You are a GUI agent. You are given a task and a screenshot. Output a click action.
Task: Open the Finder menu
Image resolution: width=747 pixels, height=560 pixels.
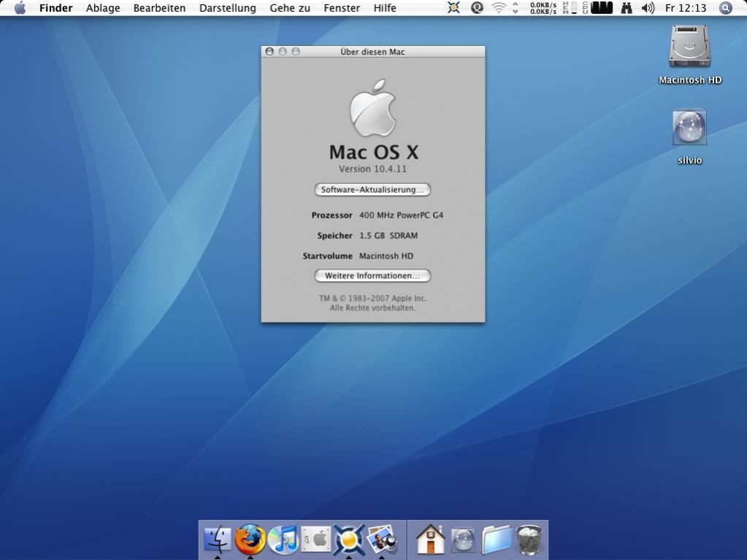pyautogui.click(x=55, y=7)
